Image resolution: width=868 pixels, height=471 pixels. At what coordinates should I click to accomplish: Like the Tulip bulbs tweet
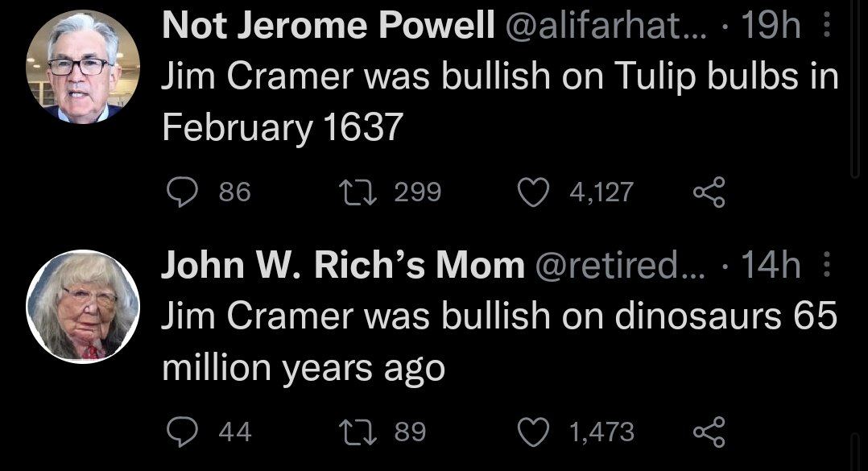tap(533, 192)
